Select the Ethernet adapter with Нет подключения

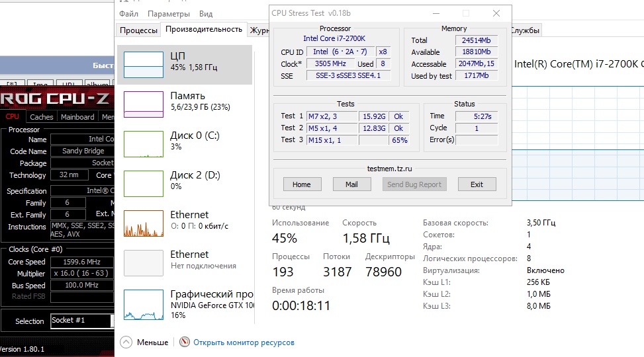(144, 263)
